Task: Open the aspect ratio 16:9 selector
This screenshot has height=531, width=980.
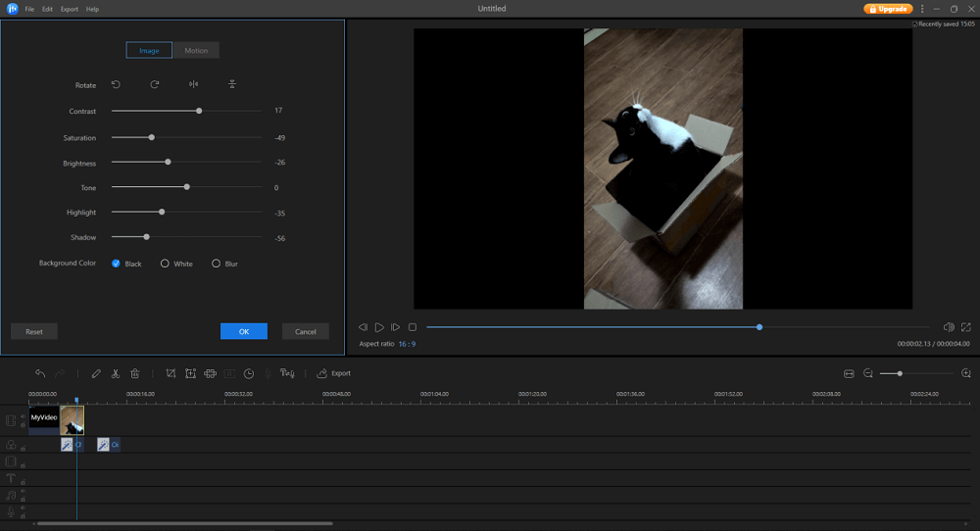Action: pos(406,344)
